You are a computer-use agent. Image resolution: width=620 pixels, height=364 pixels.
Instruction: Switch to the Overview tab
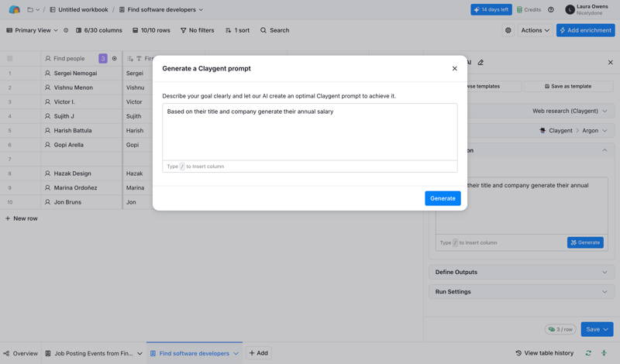[x=21, y=353]
